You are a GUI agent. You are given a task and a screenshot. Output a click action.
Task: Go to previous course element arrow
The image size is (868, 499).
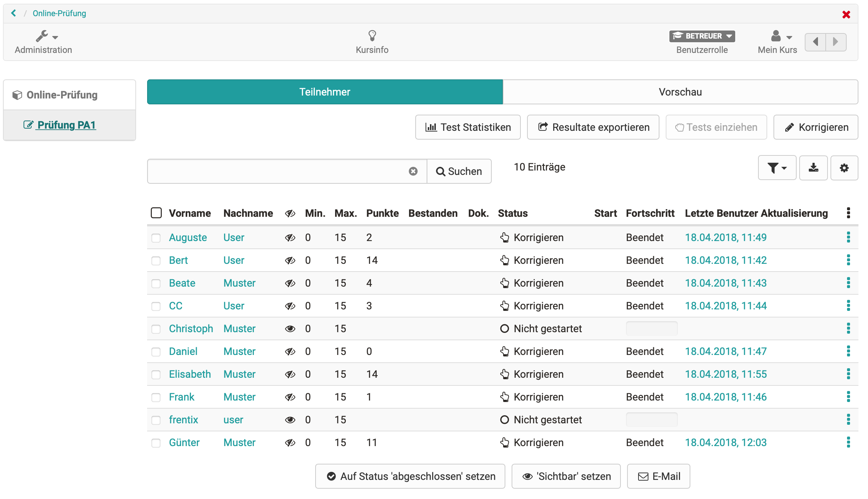tap(815, 42)
